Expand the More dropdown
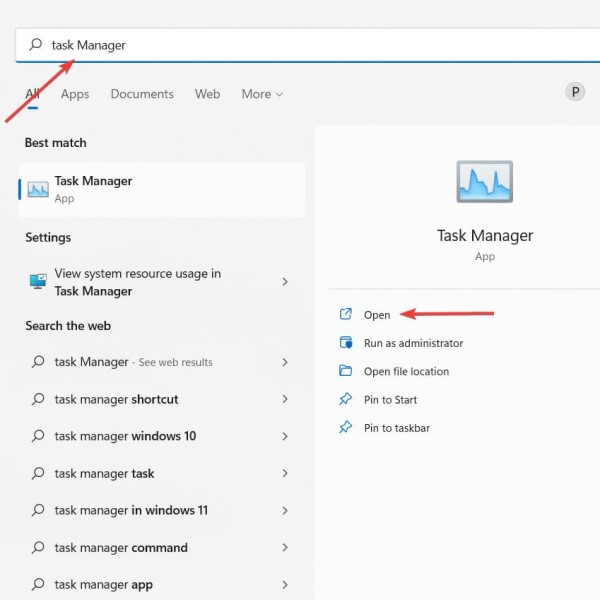600x600 pixels. [262, 94]
